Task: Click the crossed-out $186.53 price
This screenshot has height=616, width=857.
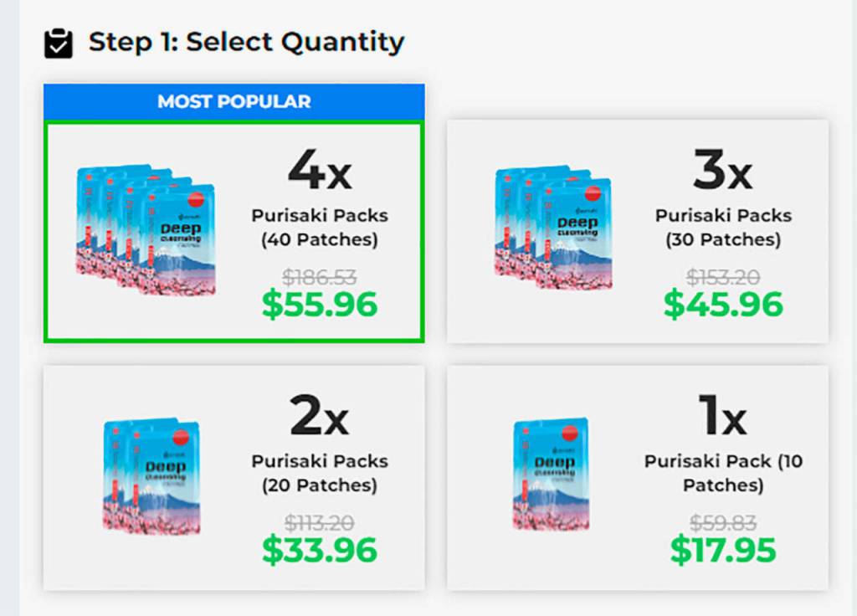Action: click(319, 277)
